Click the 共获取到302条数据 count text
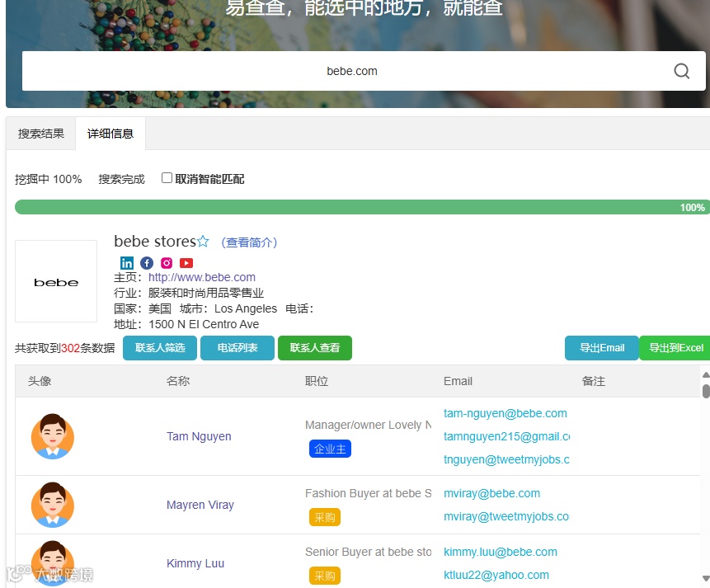This screenshot has height=588, width=710. [x=65, y=348]
